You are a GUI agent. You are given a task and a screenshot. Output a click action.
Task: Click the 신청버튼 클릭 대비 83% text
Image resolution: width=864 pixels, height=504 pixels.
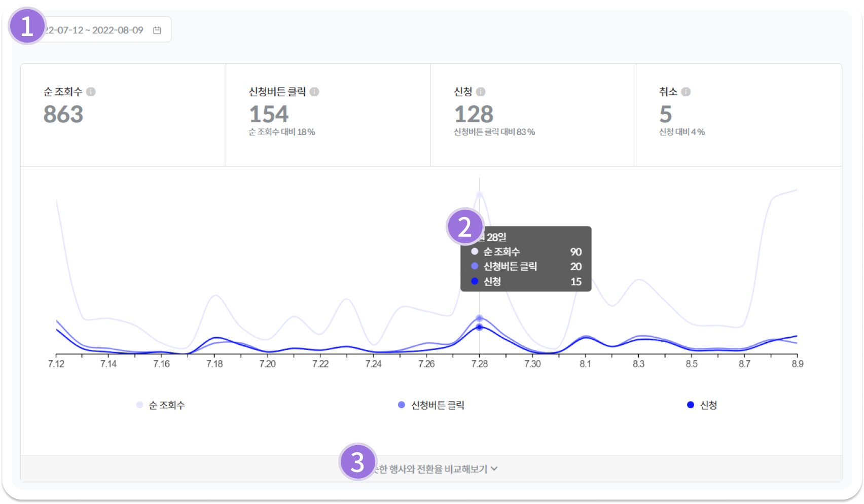tap(494, 132)
